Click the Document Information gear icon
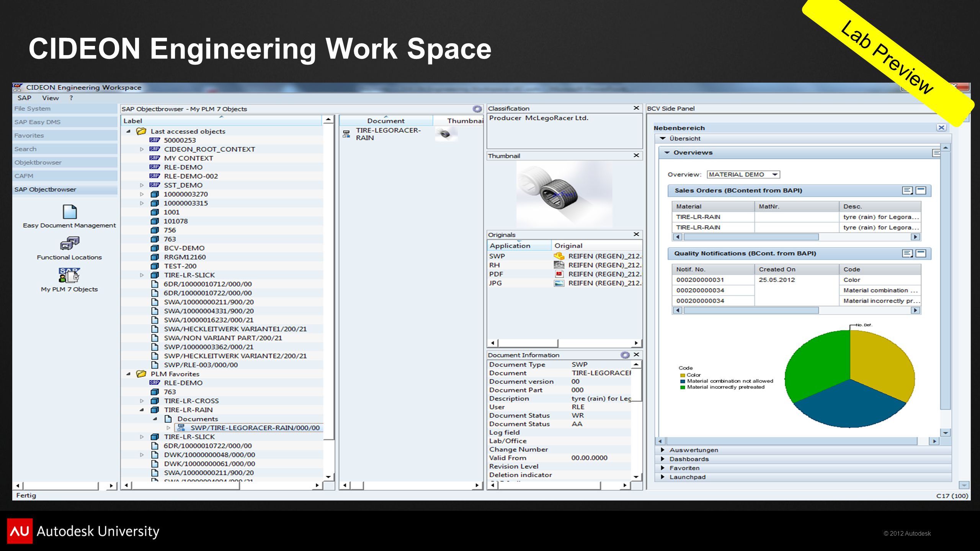 pyautogui.click(x=625, y=355)
